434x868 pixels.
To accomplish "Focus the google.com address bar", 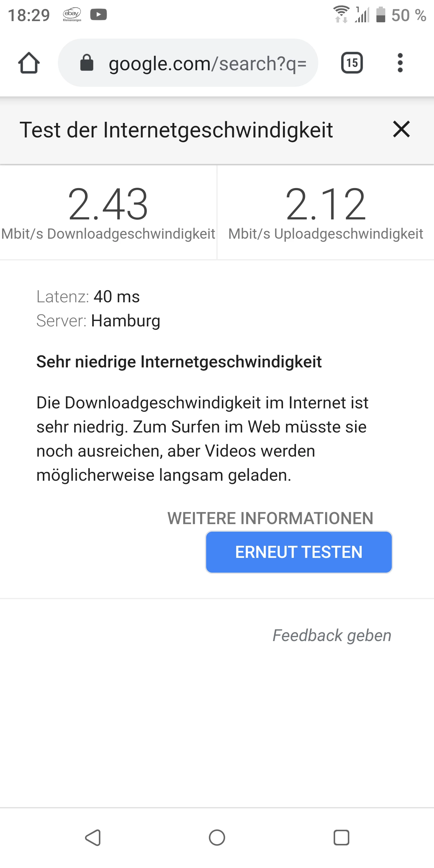I will tap(188, 63).
